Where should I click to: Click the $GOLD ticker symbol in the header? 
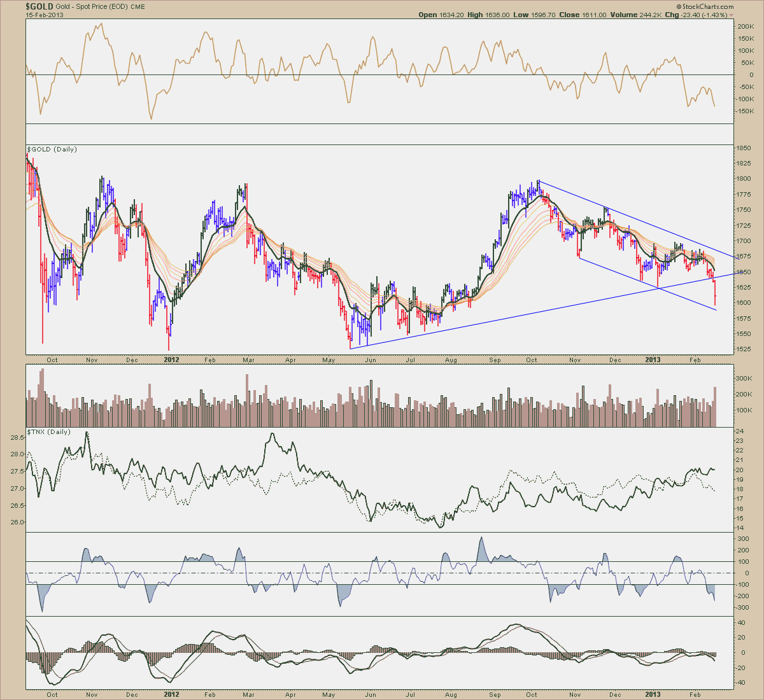[x=39, y=6]
